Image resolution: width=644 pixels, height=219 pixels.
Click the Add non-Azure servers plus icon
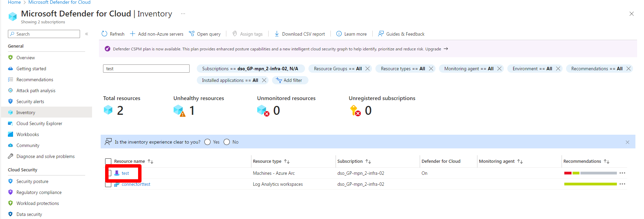[133, 34]
